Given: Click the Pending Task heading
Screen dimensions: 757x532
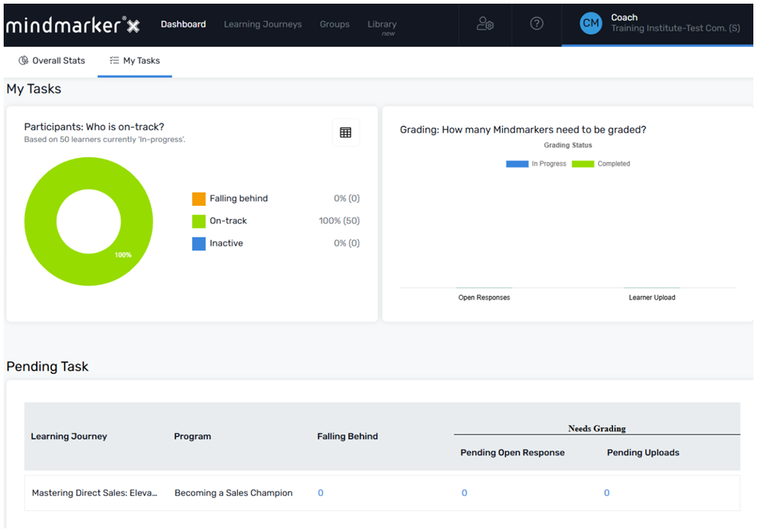Looking at the screenshot, I should [x=48, y=366].
